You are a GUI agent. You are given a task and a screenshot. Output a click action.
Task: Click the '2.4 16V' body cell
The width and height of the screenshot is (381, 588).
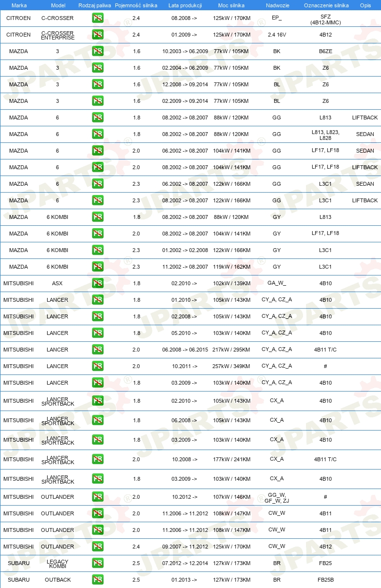pos(277,35)
